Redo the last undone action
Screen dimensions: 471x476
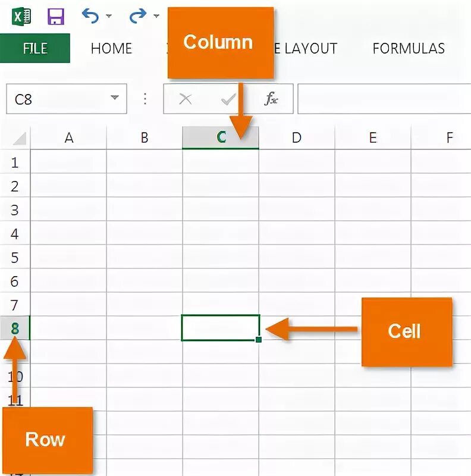tap(138, 16)
